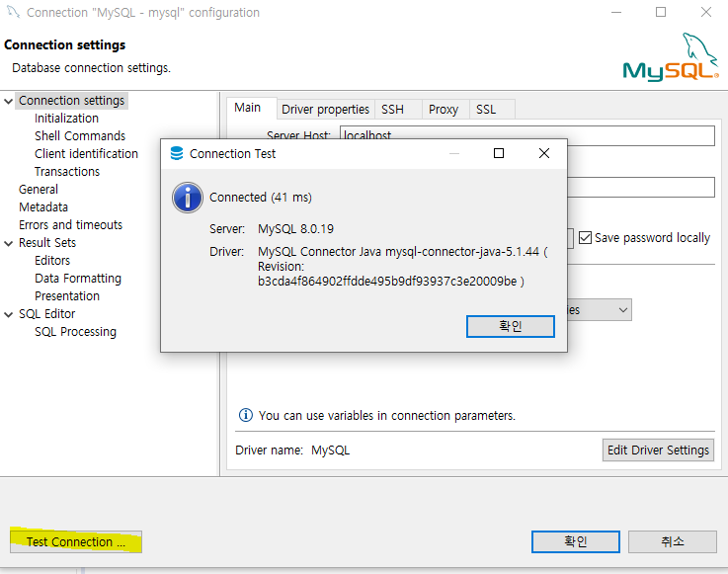The image size is (728, 574).
Task: Open the dropdown partly hidden behind dialog
Action: [x=623, y=310]
